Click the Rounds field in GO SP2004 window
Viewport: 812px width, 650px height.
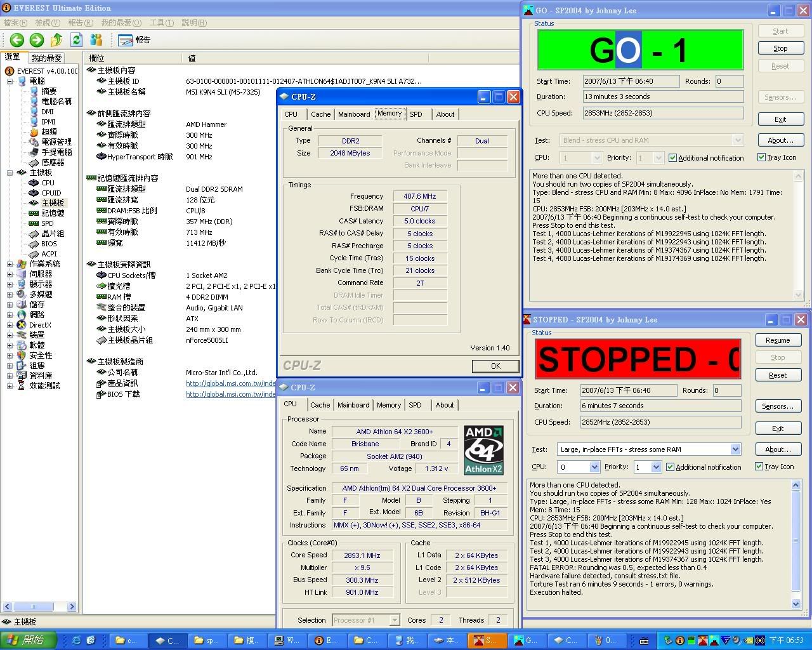tap(729, 81)
